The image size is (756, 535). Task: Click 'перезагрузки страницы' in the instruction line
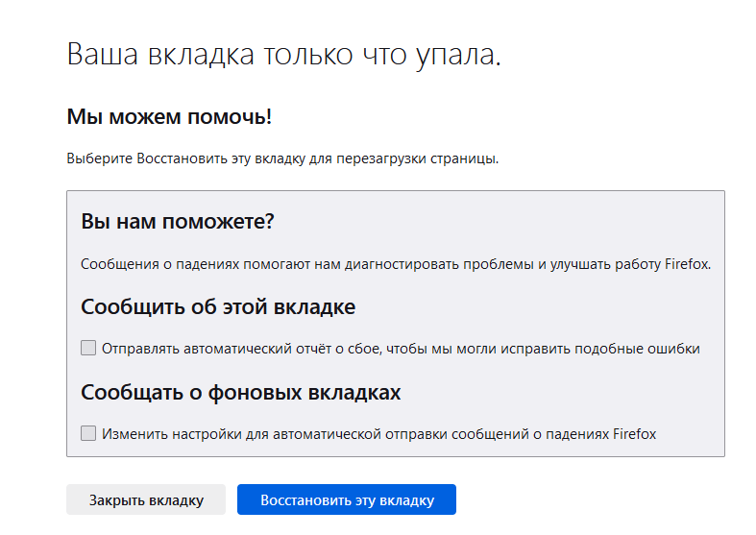(417, 158)
